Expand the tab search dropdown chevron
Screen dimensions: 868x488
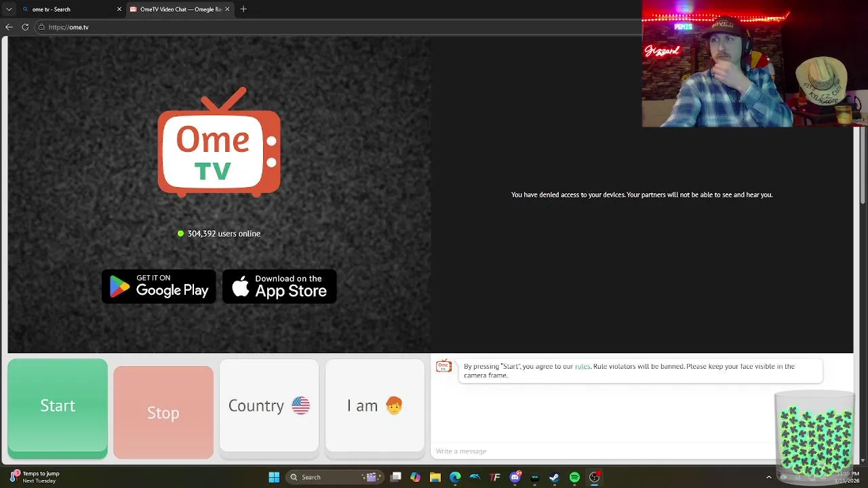[9, 9]
